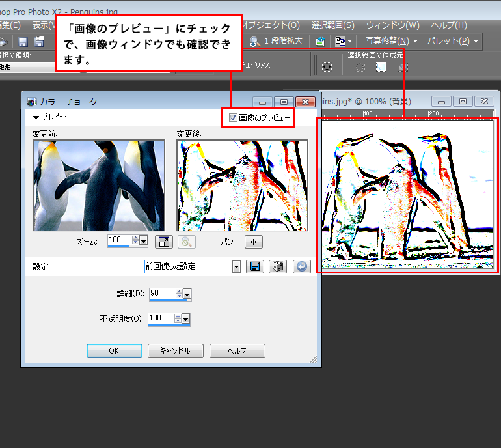
Task: Close the カラー チョーク dialog
Action: pyautogui.click(x=305, y=102)
